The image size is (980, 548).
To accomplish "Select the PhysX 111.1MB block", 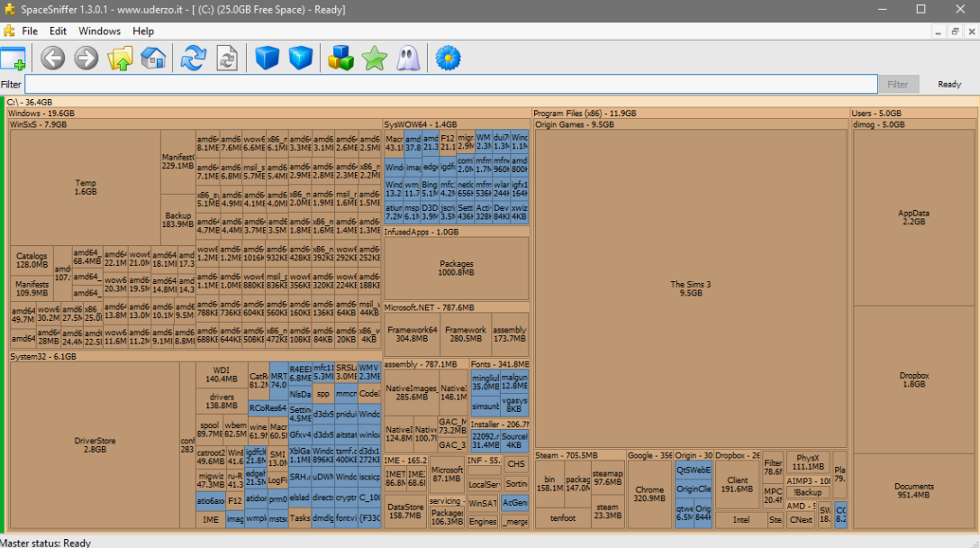I will coord(808,462).
